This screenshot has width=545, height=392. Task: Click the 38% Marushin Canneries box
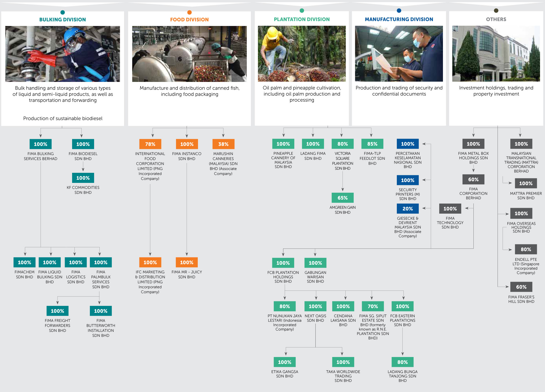pyautogui.click(x=223, y=144)
